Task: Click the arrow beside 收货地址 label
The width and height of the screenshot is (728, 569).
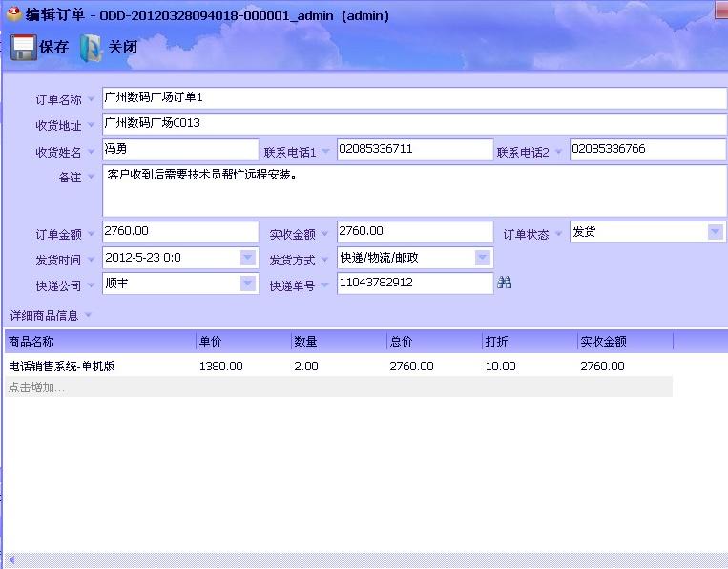Action: click(x=91, y=124)
